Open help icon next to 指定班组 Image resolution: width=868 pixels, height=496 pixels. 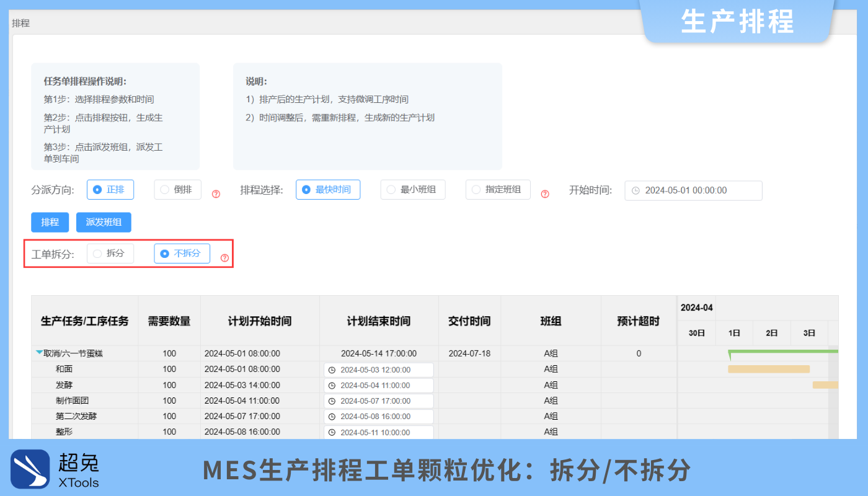coord(545,194)
